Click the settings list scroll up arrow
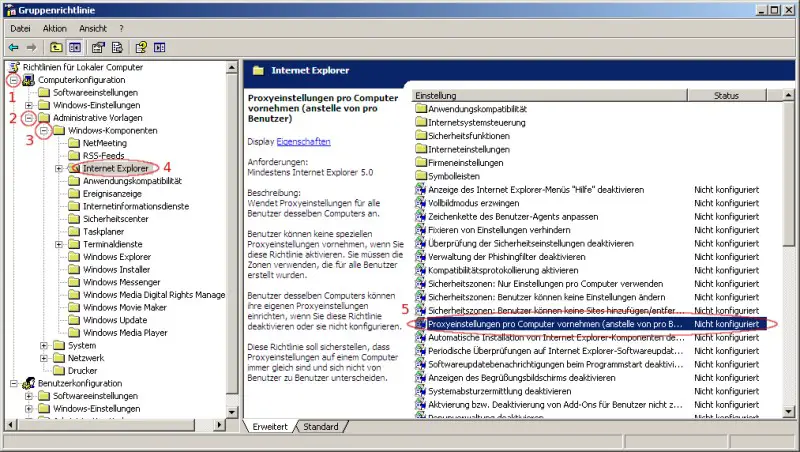800x452 pixels. pyautogui.click(x=788, y=95)
